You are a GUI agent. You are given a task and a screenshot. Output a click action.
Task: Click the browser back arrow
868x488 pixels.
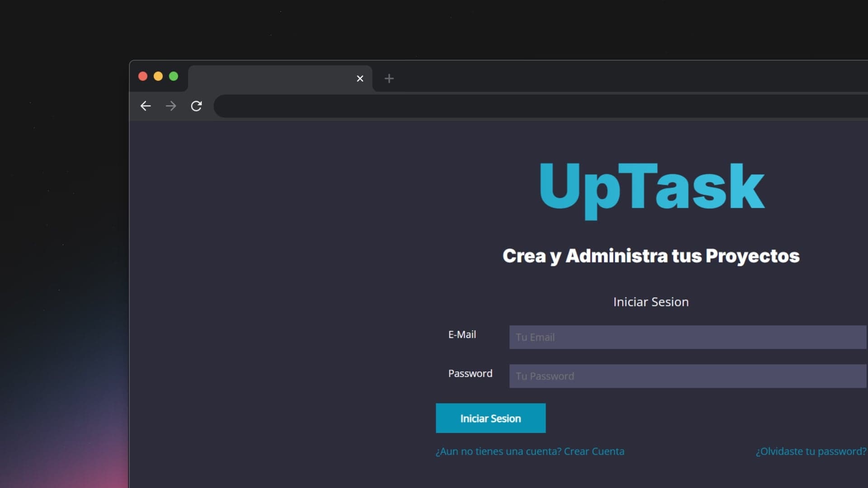click(x=145, y=106)
